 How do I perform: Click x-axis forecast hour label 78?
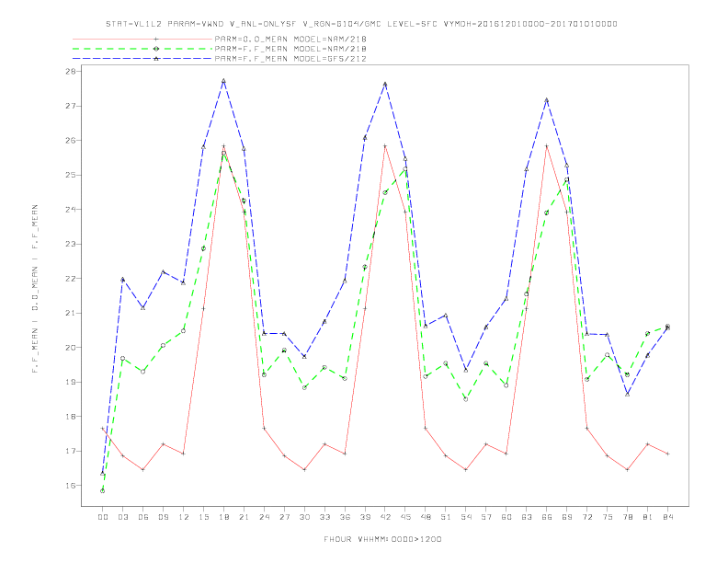(627, 517)
